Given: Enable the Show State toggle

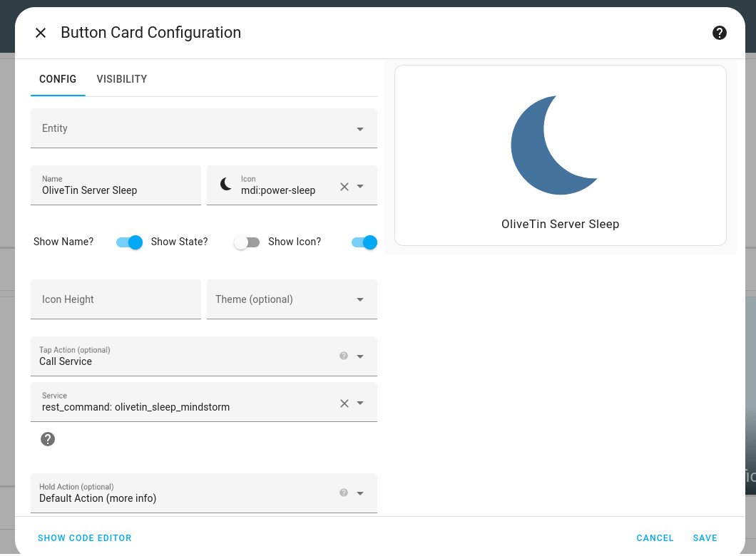Looking at the screenshot, I should pyautogui.click(x=247, y=242).
